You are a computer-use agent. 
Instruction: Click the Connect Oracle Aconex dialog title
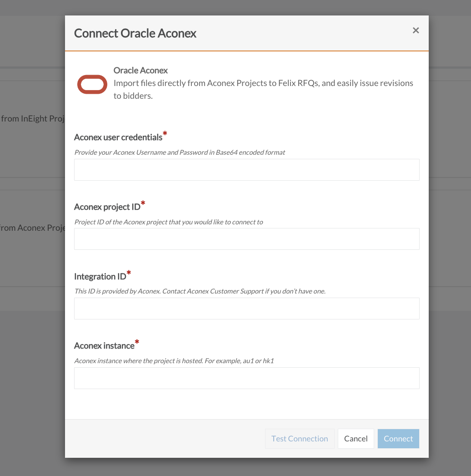point(135,33)
